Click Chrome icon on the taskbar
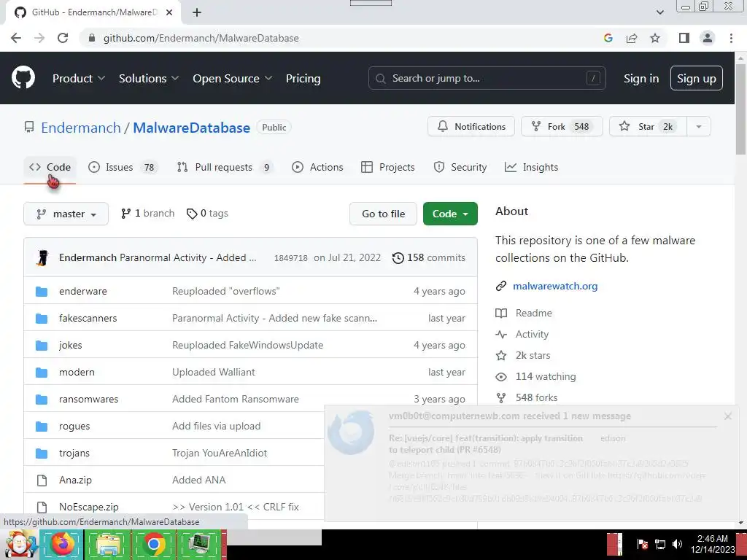This screenshot has width=747, height=560. coord(153,544)
